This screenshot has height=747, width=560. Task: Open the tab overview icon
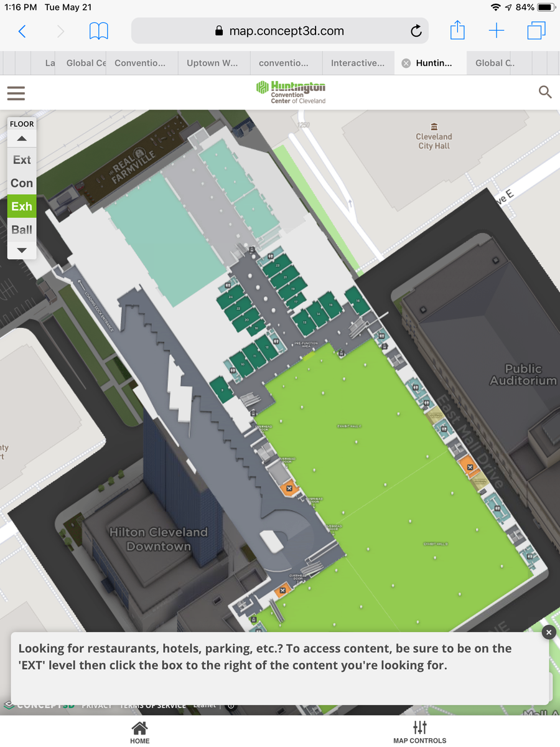pos(536,31)
